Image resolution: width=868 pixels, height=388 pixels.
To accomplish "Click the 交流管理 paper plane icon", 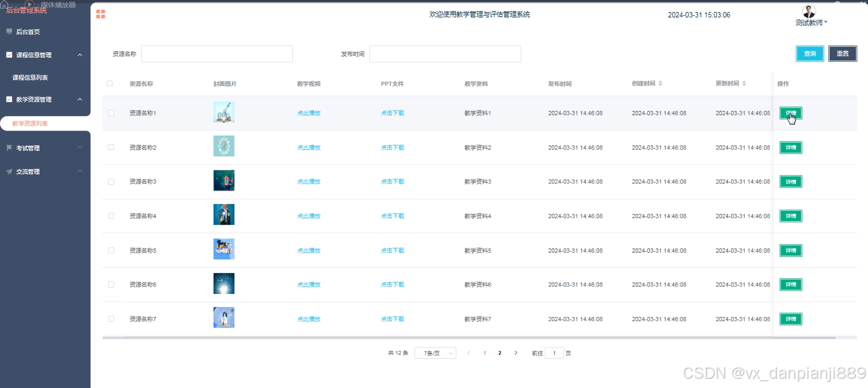I will click(9, 171).
